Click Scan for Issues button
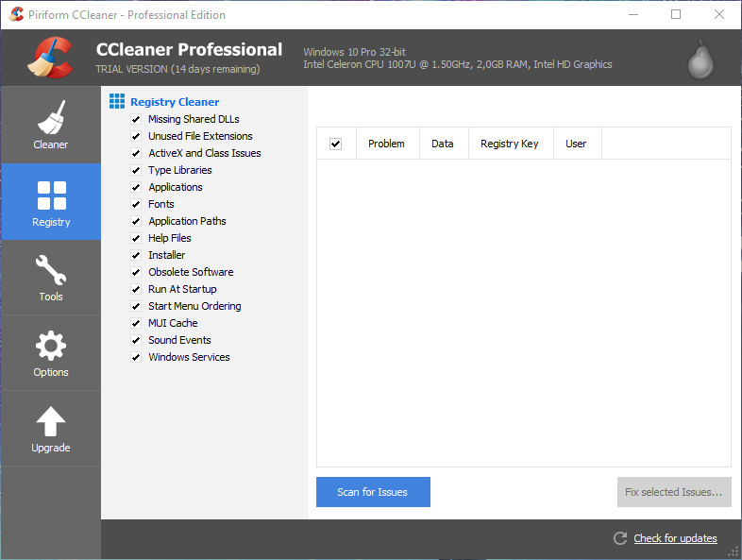Screen dimensions: 742x560 [373, 492]
